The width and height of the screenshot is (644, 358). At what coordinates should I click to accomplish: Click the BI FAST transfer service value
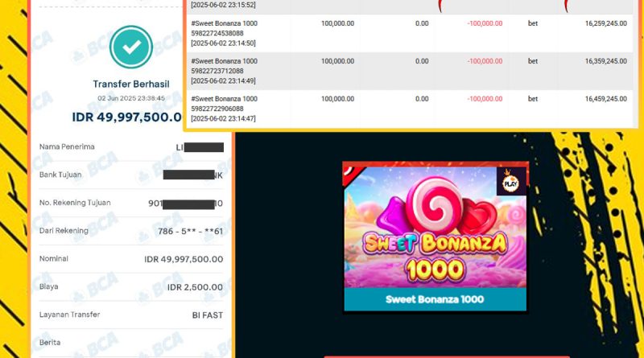[x=208, y=315]
